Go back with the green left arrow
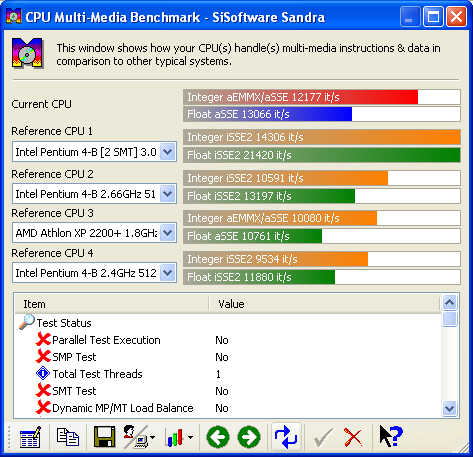The height and width of the screenshot is (457, 473). click(218, 437)
